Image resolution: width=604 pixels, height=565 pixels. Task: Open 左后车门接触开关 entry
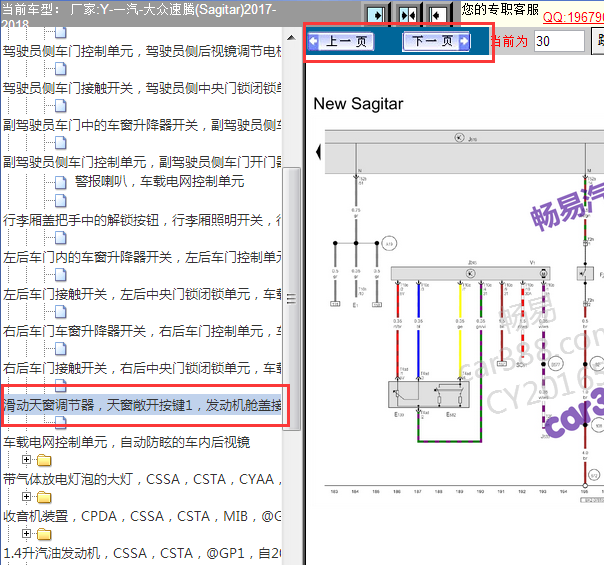142,294
